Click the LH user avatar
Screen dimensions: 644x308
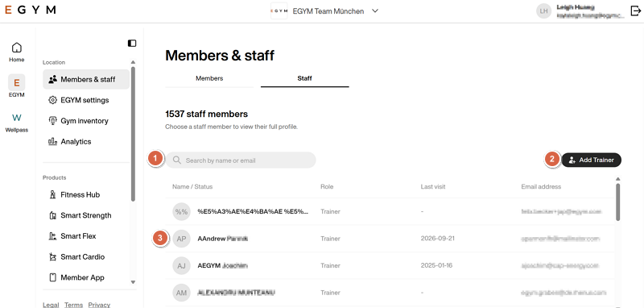544,11
